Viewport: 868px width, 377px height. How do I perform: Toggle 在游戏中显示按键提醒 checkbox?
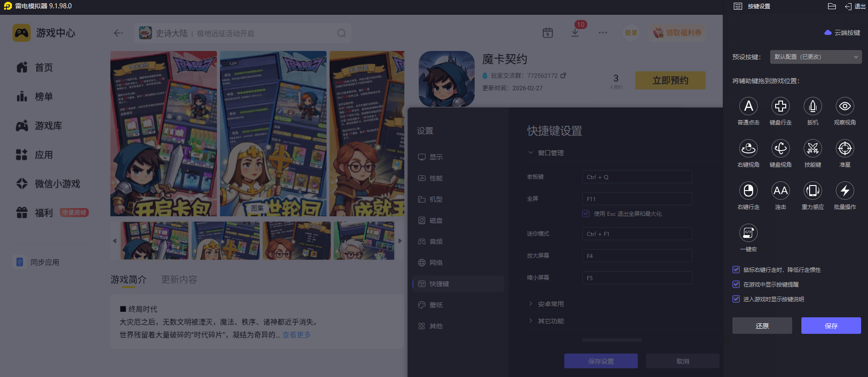pyautogui.click(x=736, y=284)
